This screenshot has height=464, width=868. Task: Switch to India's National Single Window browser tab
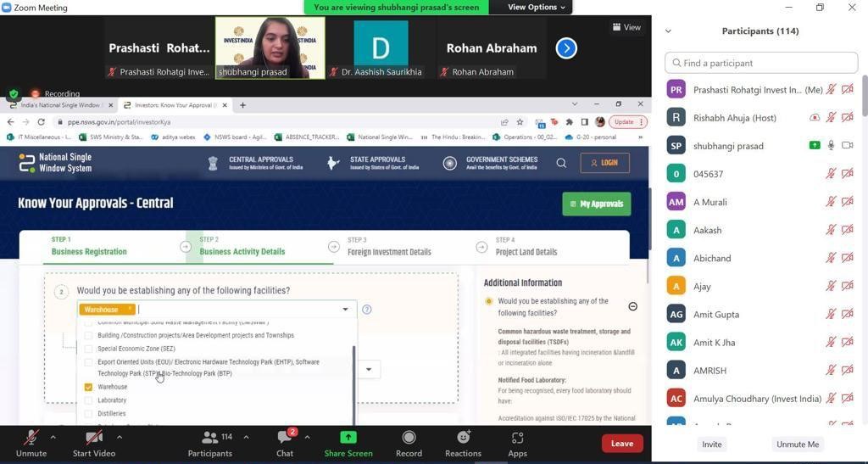[x=61, y=104]
